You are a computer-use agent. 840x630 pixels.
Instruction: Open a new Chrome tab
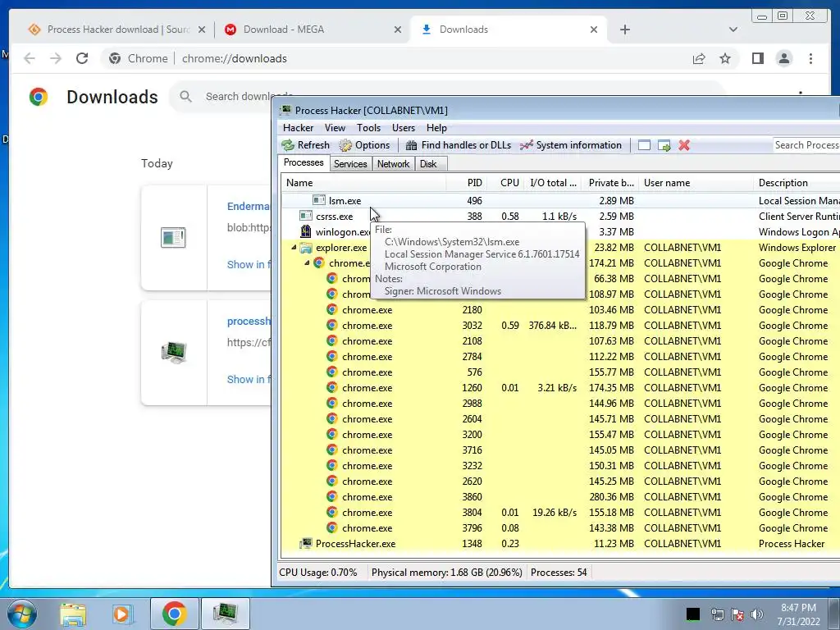coord(624,30)
